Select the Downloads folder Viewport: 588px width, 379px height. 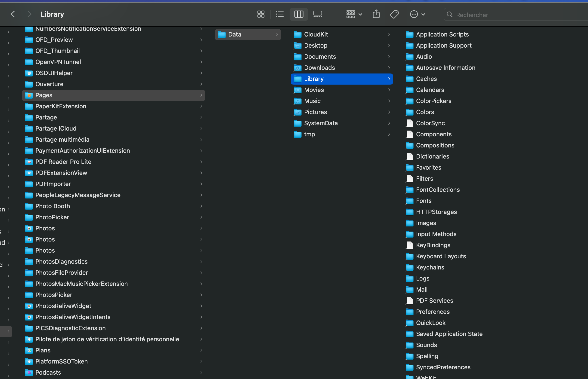tap(319, 68)
